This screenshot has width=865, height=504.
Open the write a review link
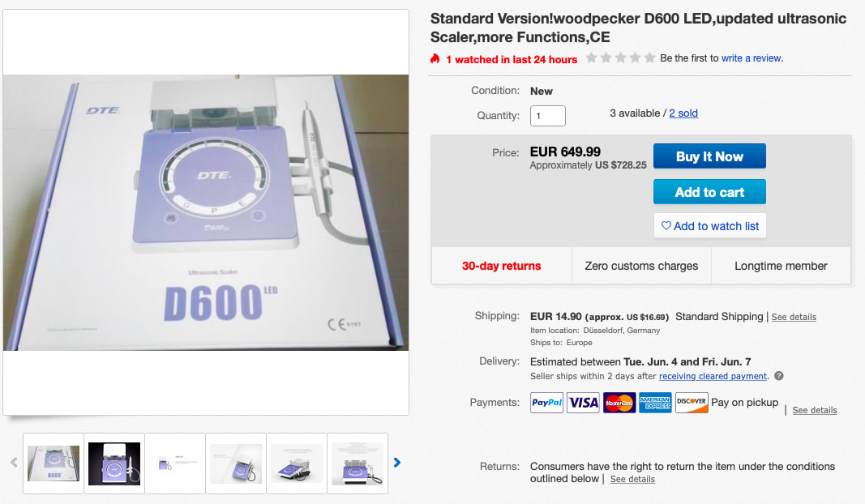(x=752, y=58)
